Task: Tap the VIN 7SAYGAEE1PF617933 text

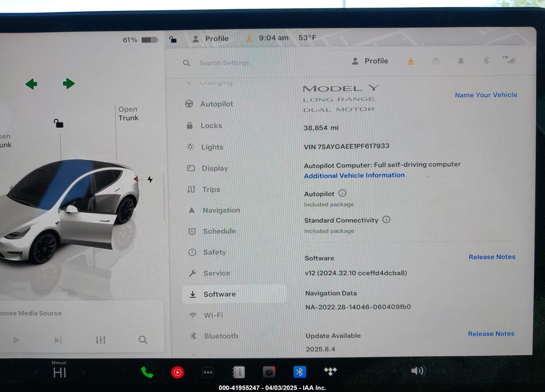Action: point(347,146)
